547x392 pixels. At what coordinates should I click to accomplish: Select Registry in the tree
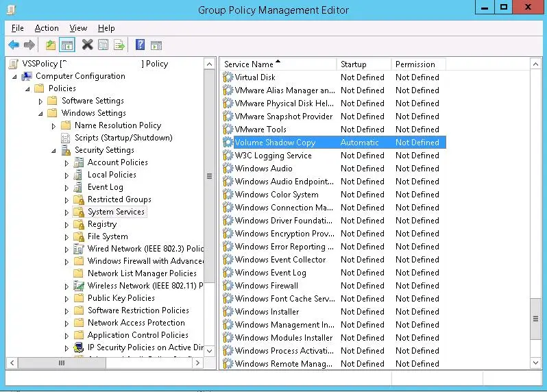click(x=102, y=224)
